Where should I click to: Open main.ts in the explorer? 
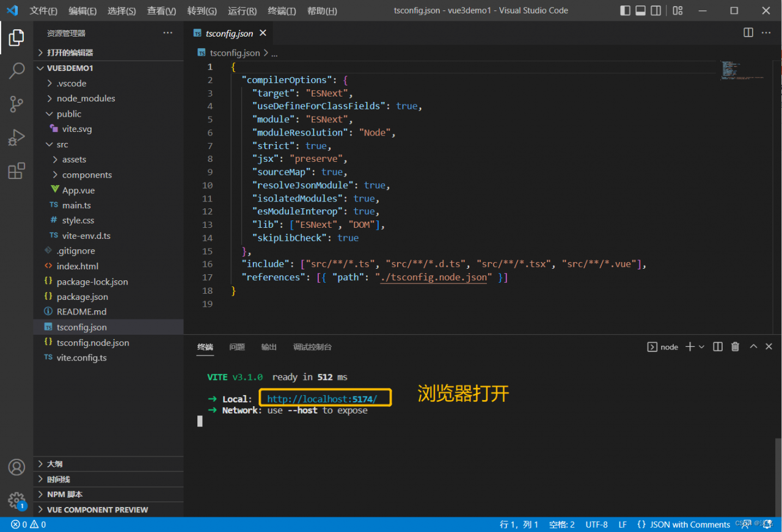coord(109,205)
